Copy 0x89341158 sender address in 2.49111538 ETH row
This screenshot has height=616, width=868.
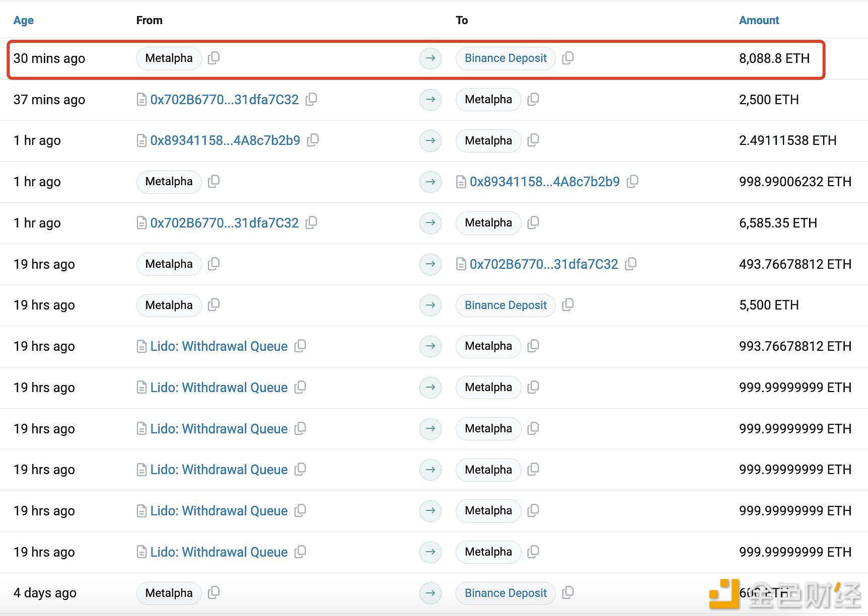(313, 140)
